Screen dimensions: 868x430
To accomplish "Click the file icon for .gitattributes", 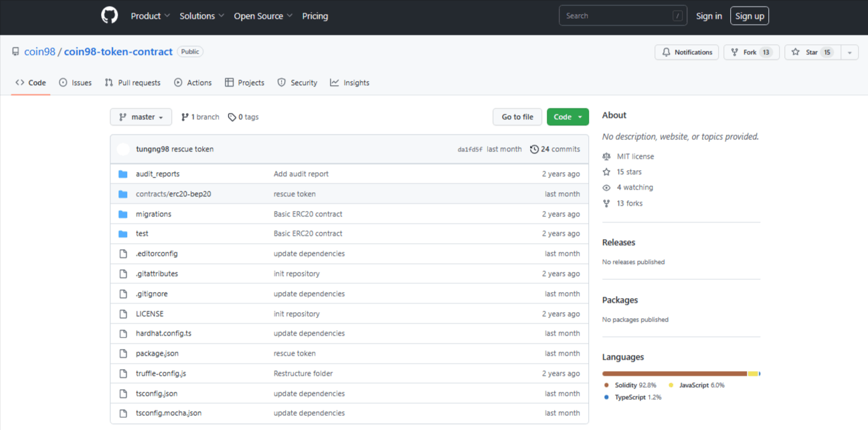I will (123, 274).
